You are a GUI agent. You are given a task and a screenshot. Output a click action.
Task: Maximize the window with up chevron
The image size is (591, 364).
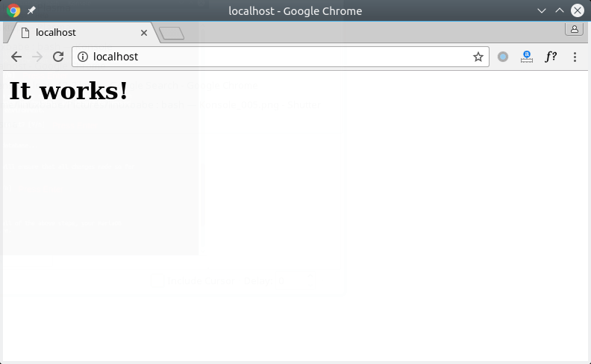[560, 11]
